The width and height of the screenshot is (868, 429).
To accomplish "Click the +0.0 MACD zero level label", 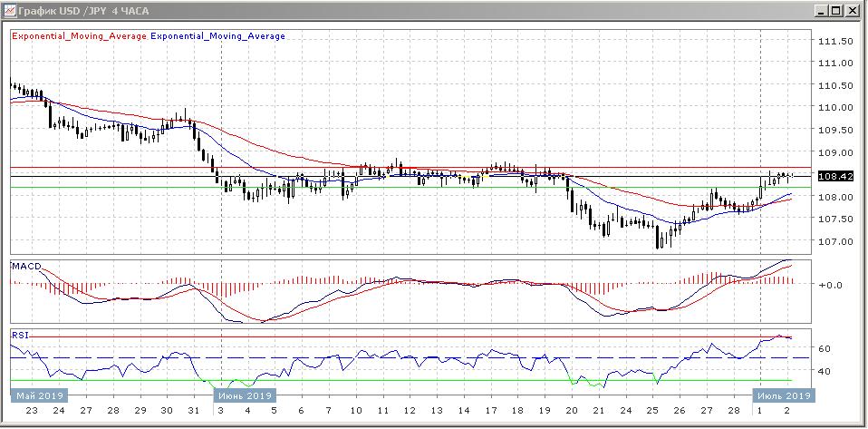I will coord(830,285).
